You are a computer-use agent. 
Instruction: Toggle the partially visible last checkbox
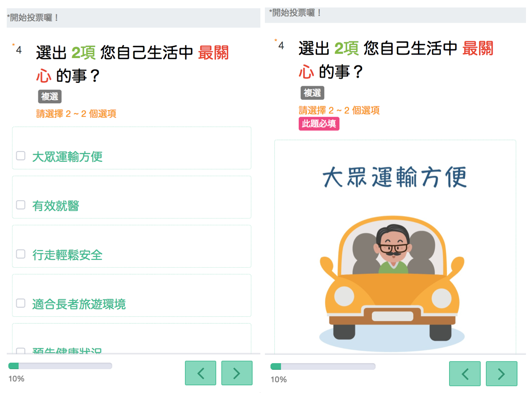coord(21,351)
